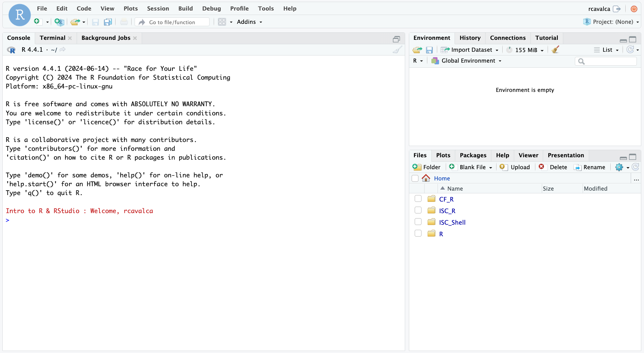Switch to the History tab
Screen dimensions: 644x353
tap(470, 38)
